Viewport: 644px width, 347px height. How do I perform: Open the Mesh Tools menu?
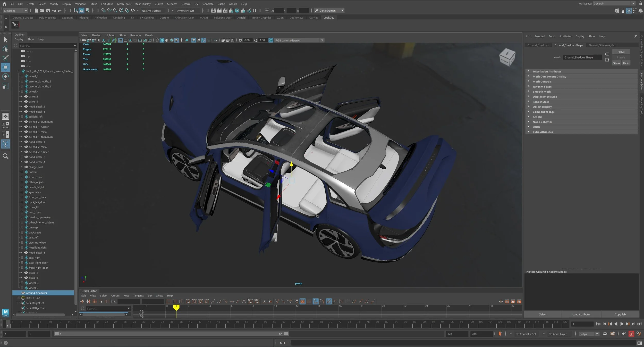[124, 4]
